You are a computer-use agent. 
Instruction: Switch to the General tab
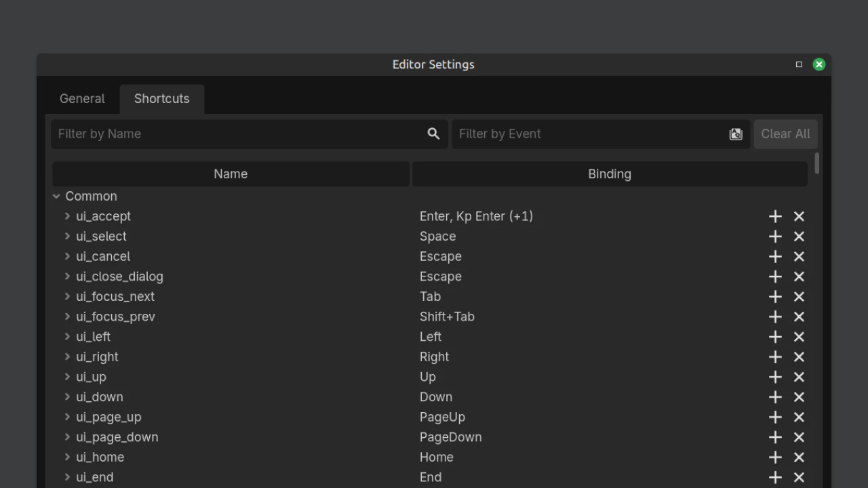(x=82, y=99)
